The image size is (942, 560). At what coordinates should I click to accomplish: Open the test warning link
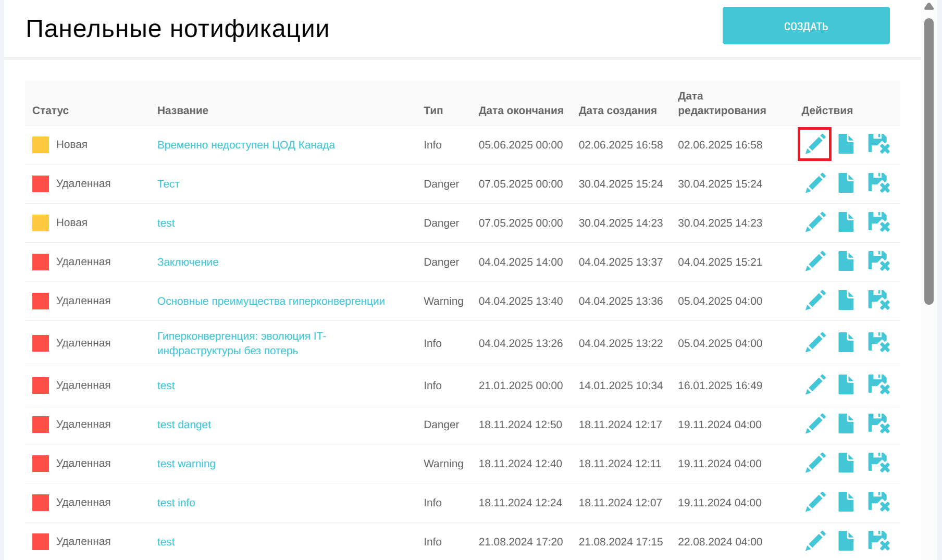coord(187,464)
